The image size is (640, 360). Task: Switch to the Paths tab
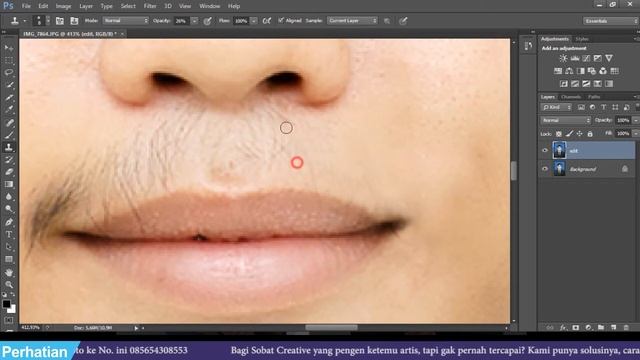[594, 97]
